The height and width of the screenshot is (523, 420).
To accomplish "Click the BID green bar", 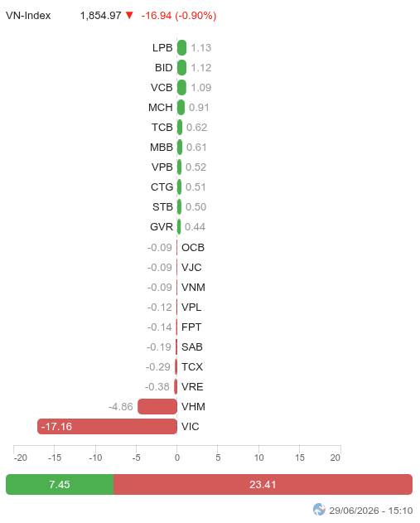I will click(x=181, y=68).
